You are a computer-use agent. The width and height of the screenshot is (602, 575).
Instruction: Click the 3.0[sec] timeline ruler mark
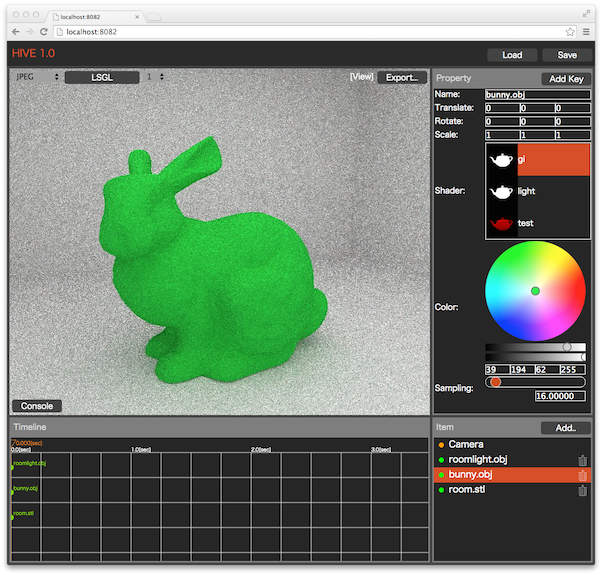click(381, 449)
